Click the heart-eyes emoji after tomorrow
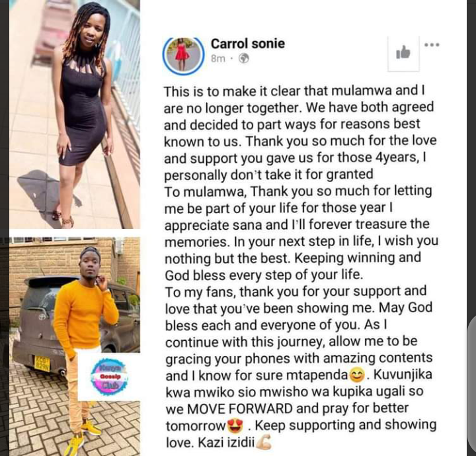The width and height of the screenshot is (476, 456). coord(235,426)
